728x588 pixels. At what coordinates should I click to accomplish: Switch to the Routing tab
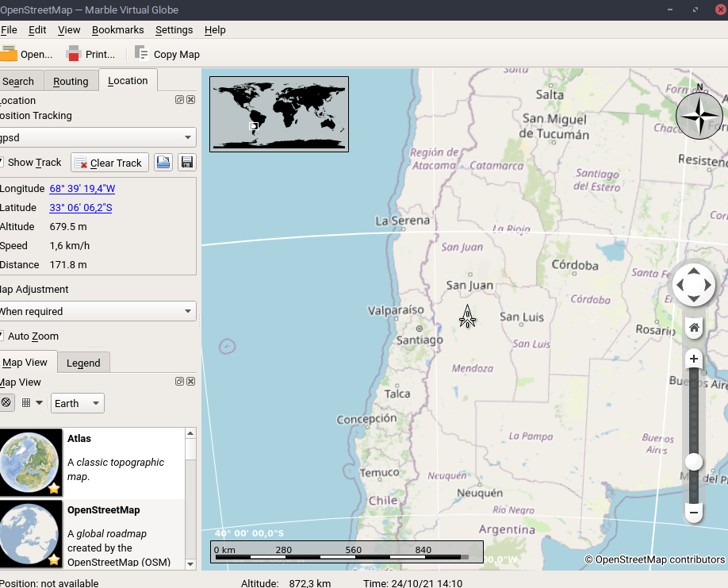click(x=71, y=82)
